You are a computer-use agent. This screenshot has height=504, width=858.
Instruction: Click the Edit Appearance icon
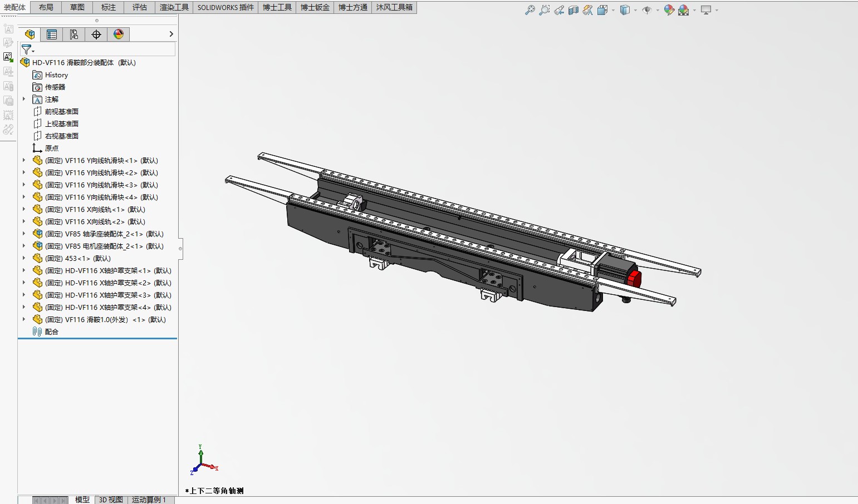pos(669,10)
